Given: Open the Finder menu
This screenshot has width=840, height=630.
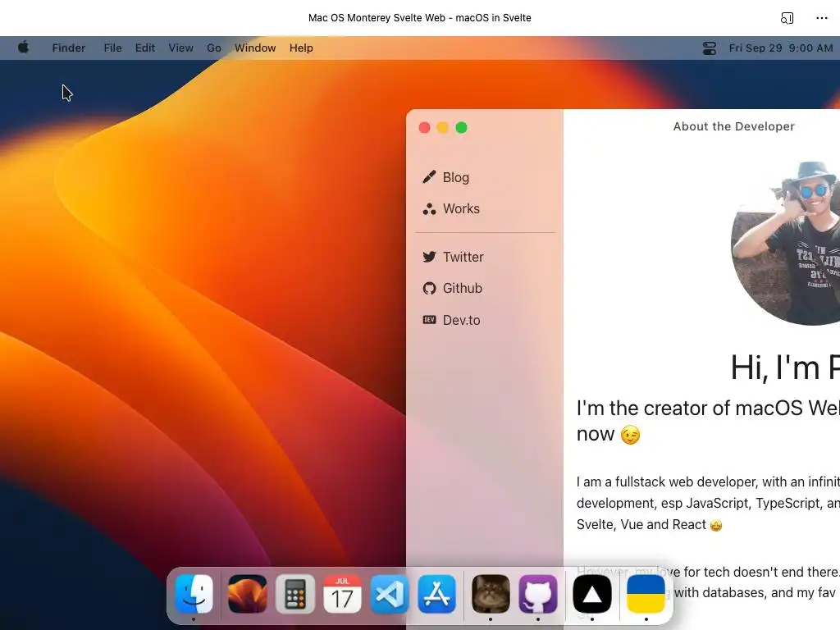Looking at the screenshot, I should pyautogui.click(x=69, y=48).
